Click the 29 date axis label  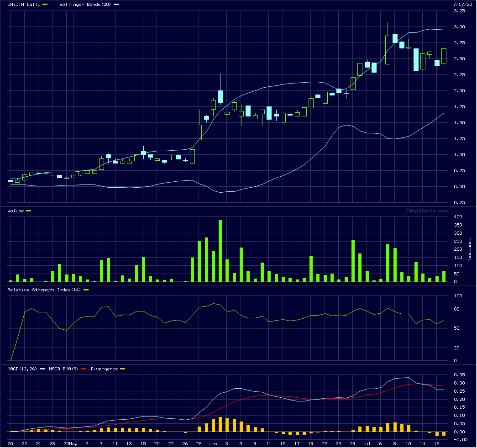(x=352, y=444)
